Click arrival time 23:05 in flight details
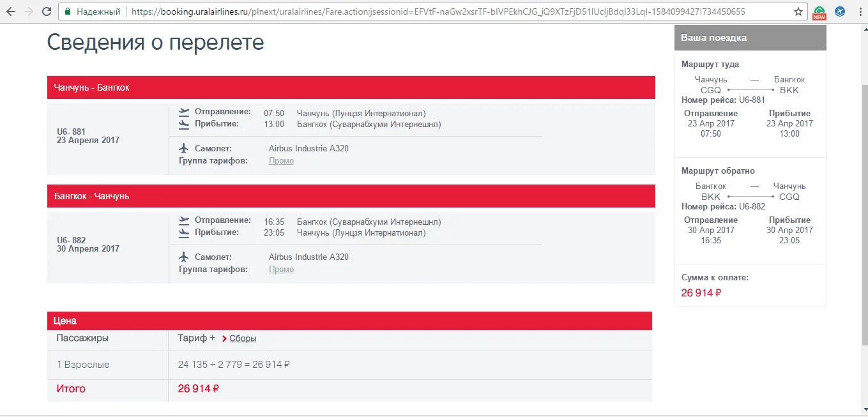The width and height of the screenshot is (868, 417). 274,233
